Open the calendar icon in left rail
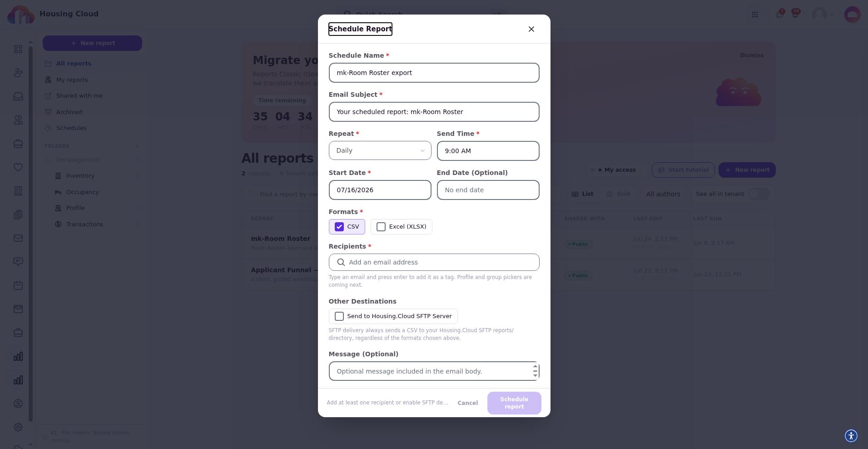This screenshot has height=449, width=868. click(18, 285)
